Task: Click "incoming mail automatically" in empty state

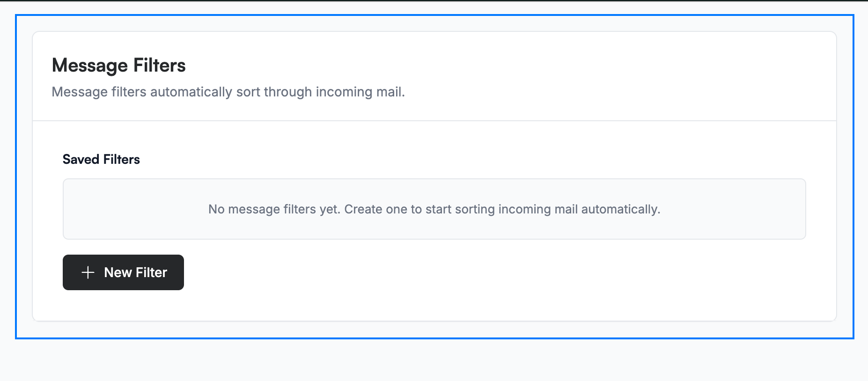Action: point(580,209)
